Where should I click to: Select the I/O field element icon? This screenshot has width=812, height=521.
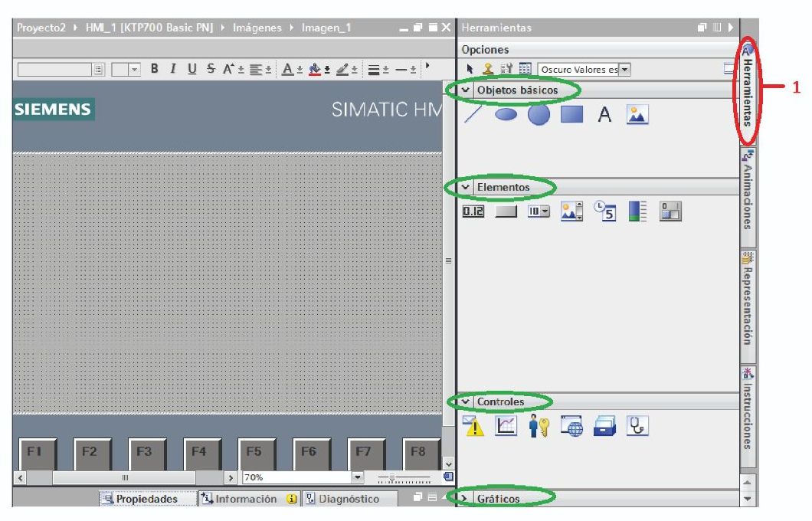pos(473,211)
